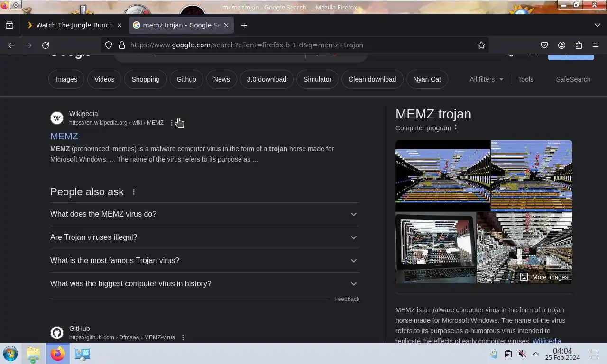Open About this result for Wikipedia

click(x=172, y=123)
